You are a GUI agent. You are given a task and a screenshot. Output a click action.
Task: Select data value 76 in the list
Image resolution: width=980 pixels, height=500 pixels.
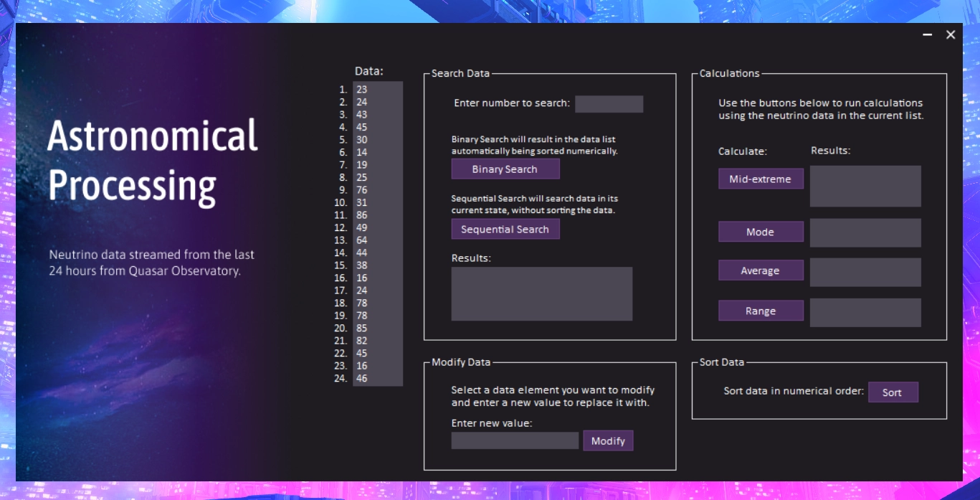click(378, 190)
